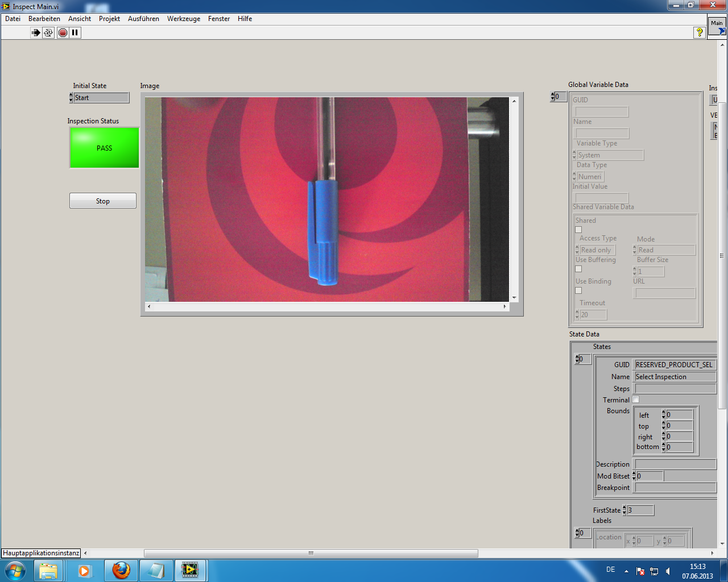This screenshot has height=582, width=728.
Task: Open the volume control in the tray
Action: 668,571
